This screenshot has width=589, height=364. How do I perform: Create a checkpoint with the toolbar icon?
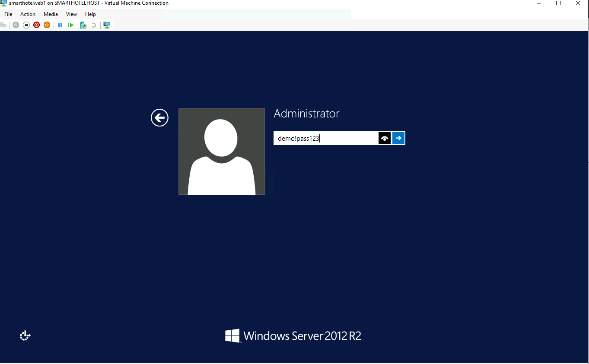83,25
